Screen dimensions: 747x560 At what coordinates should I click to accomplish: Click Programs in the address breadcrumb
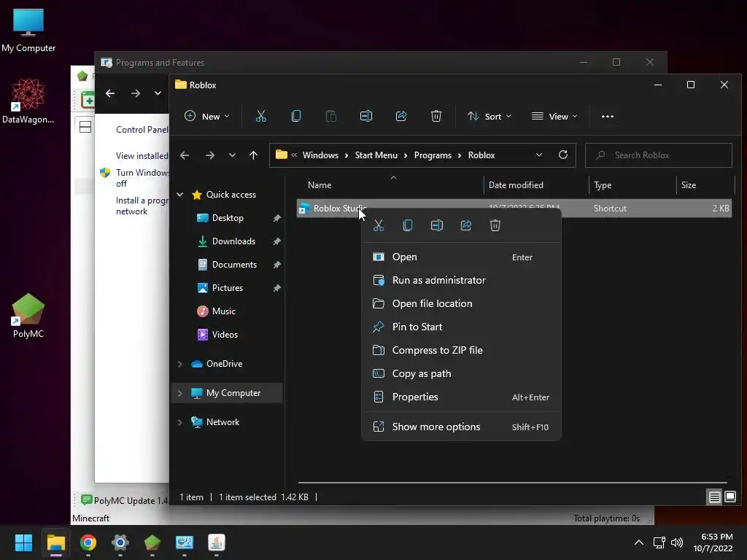(433, 155)
